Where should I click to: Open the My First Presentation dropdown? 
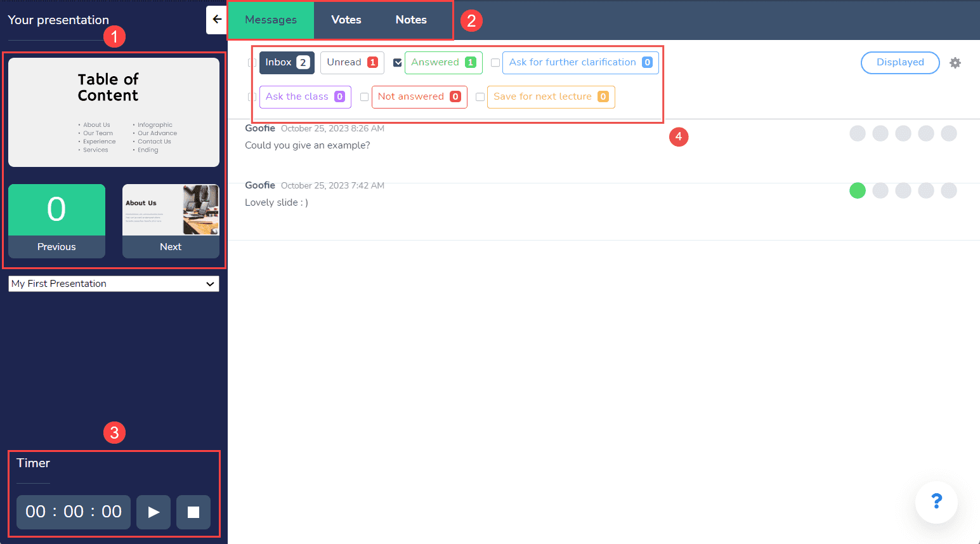(114, 284)
